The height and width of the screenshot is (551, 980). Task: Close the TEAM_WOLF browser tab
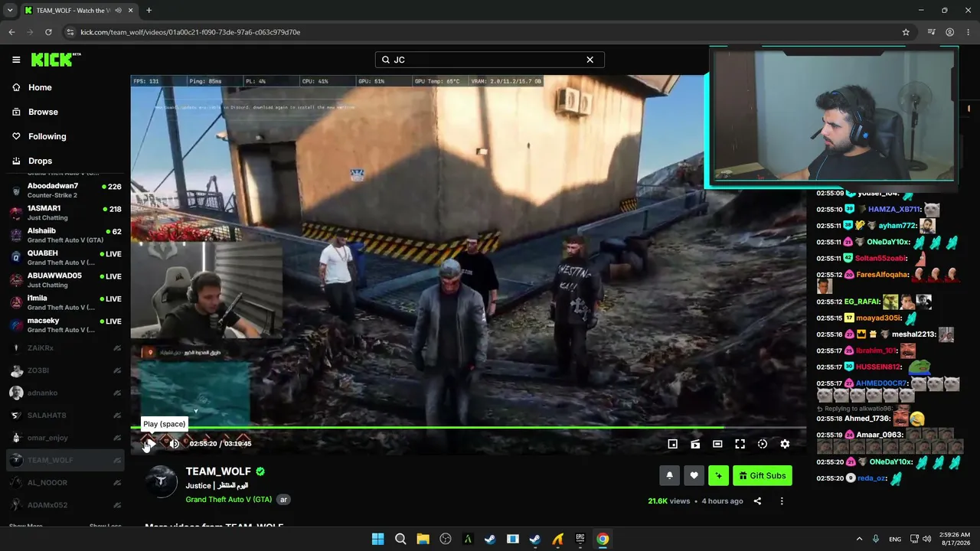pyautogui.click(x=132, y=11)
